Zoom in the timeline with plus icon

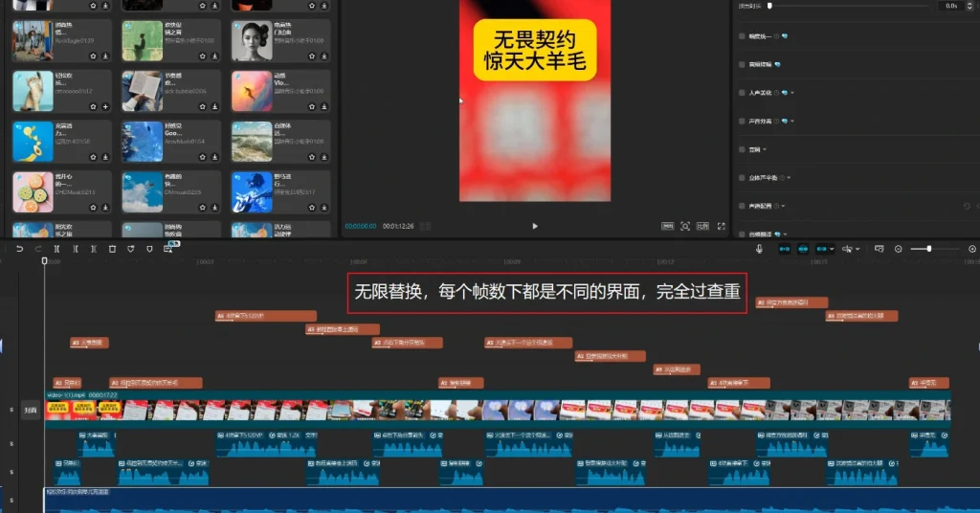tap(972, 249)
